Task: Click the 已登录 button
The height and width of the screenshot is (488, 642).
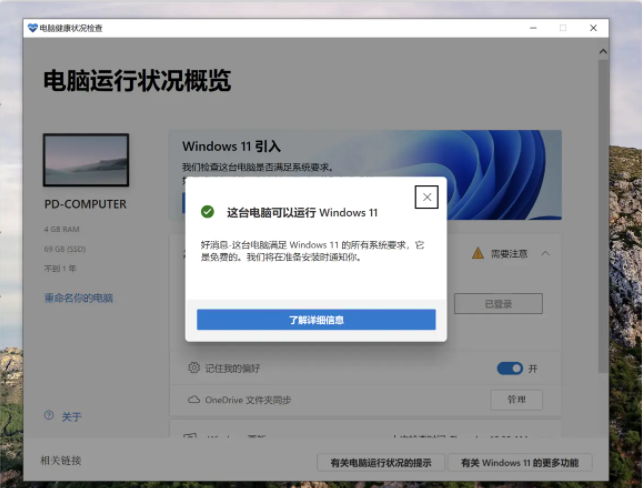Action: [x=498, y=304]
